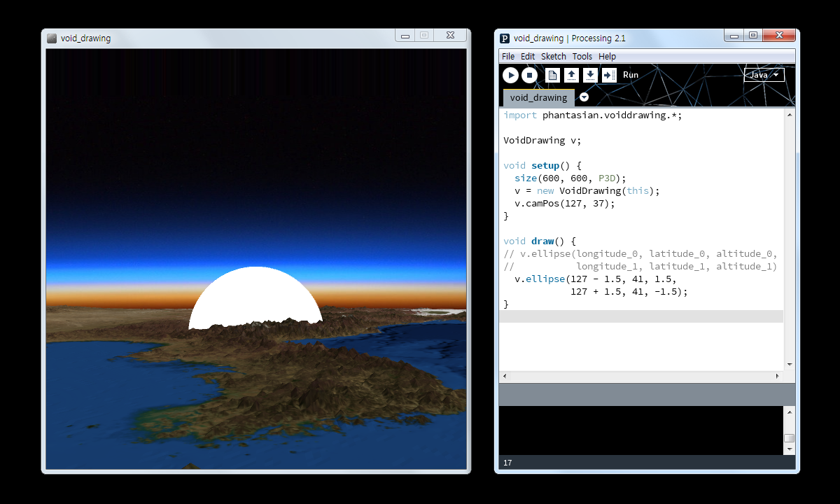Click the white semicircle in sketch output

(255, 297)
